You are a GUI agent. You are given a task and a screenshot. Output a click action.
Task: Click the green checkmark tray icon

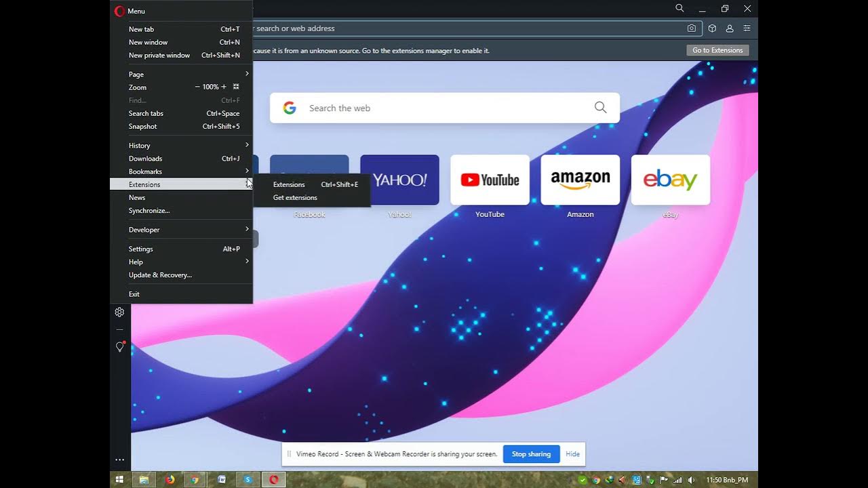pyautogui.click(x=583, y=480)
